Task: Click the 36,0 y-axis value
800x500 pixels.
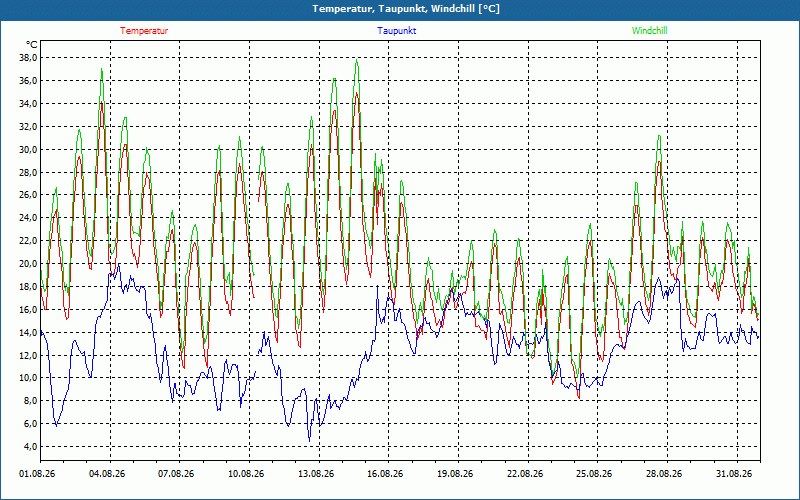Action: (x=28, y=81)
